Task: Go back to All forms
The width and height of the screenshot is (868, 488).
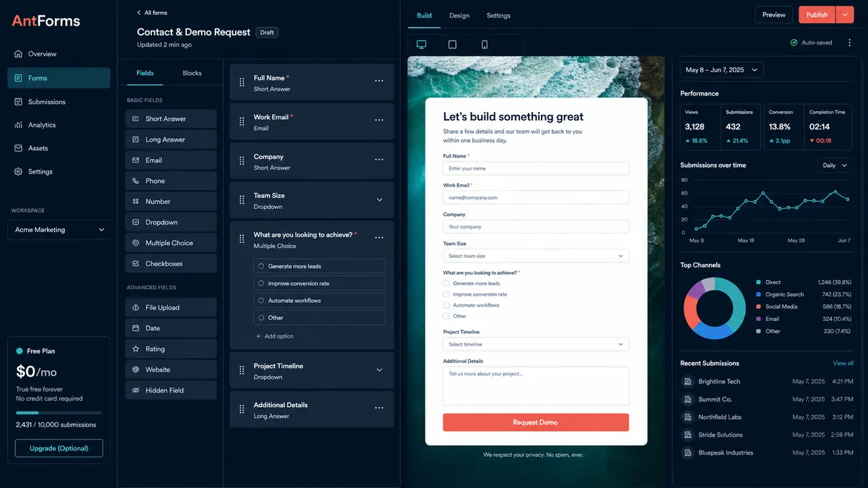Action: (x=152, y=13)
